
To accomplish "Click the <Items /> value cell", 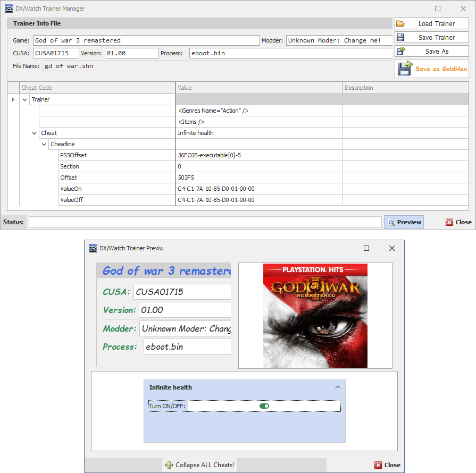I will [x=259, y=122].
